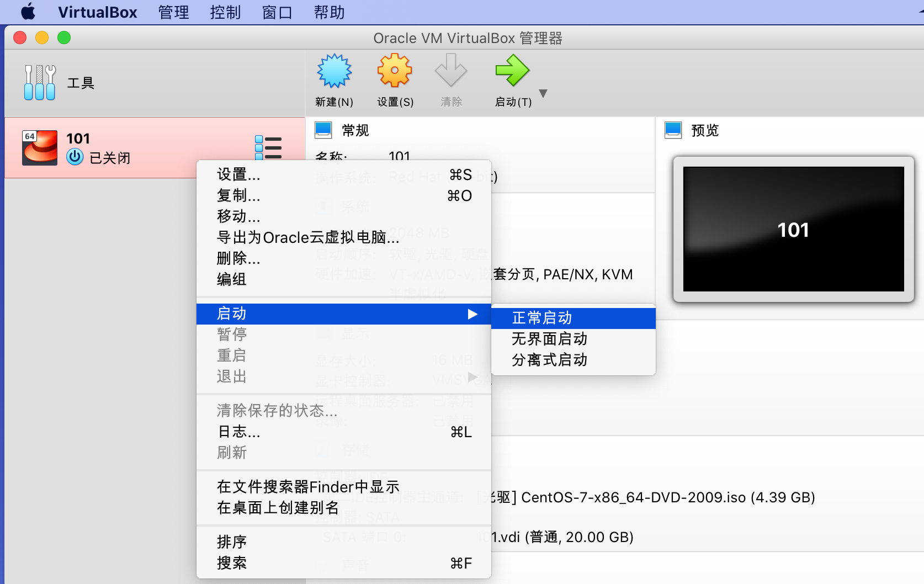Open the Settings (设置) gear toolbar icon
The height and width of the screenshot is (584, 924).
(x=395, y=70)
